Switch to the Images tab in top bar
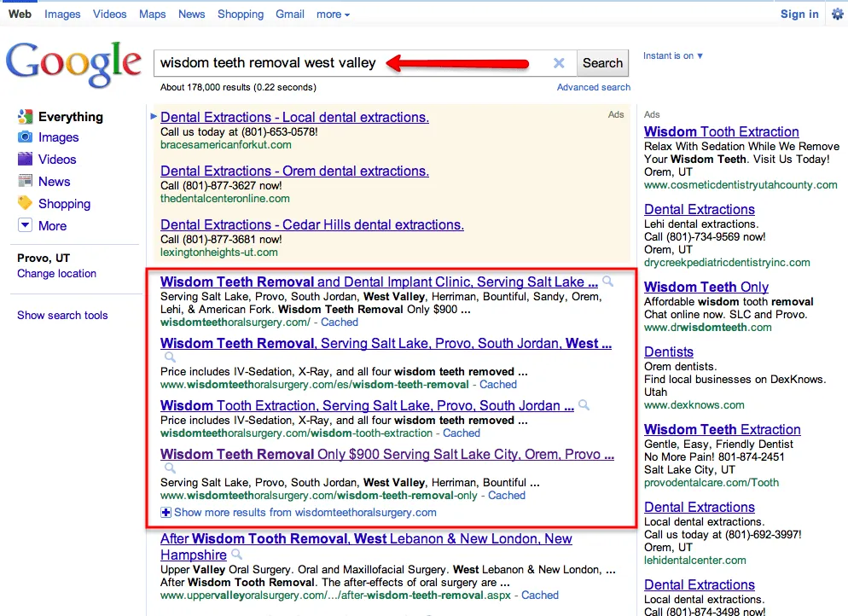The height and width of the screenshot is (616, 848). click(x=62, y=15)
